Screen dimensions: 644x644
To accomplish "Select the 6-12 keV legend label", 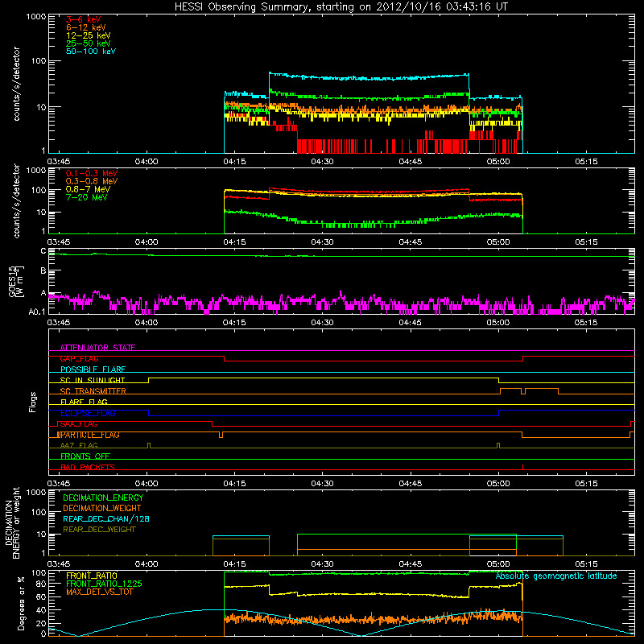I will 86,27.
